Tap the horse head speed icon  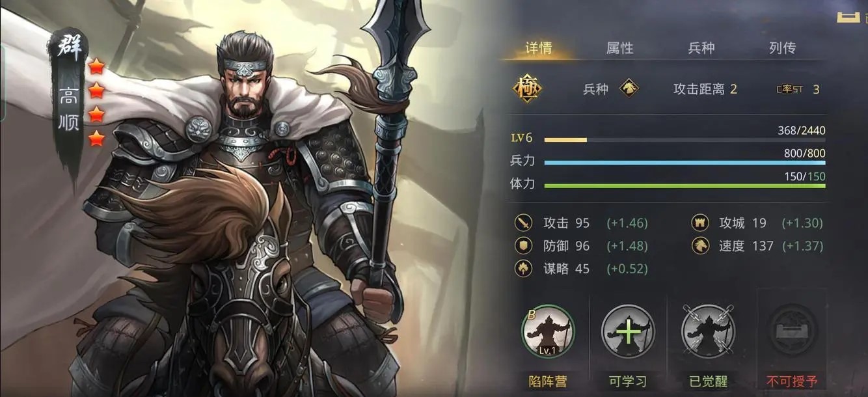(x=700, y=245)
